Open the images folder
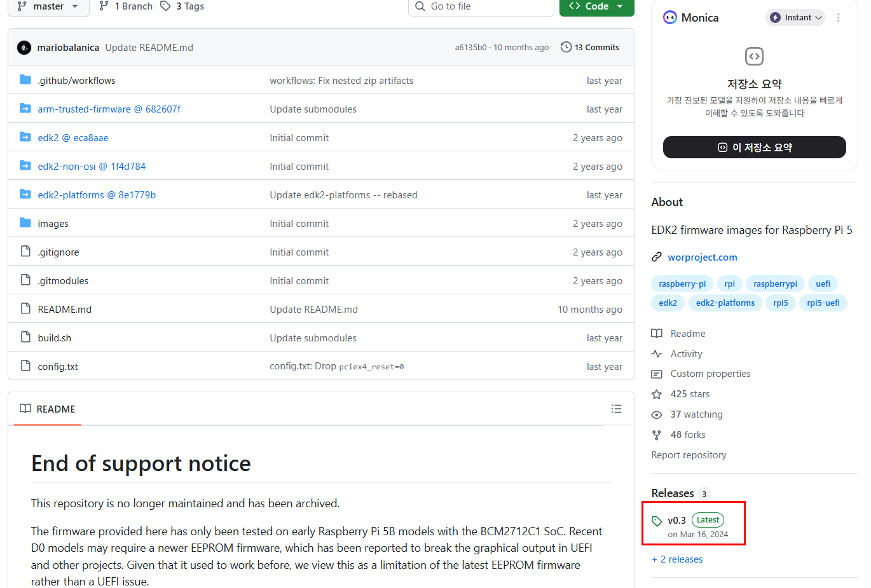This screenshot has height=588, width=871. click(53, 224)
